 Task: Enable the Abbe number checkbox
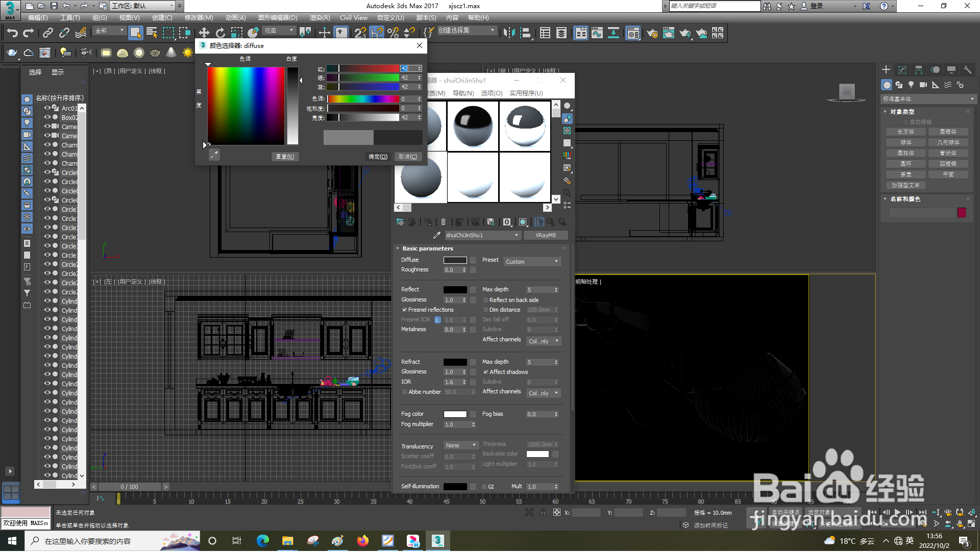pos(405,392)
